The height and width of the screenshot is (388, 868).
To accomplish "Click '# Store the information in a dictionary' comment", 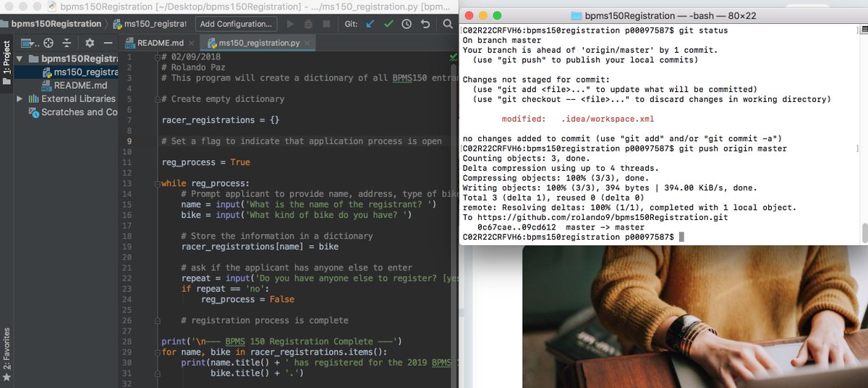I will pyautogui.click(x=277, y=236).
